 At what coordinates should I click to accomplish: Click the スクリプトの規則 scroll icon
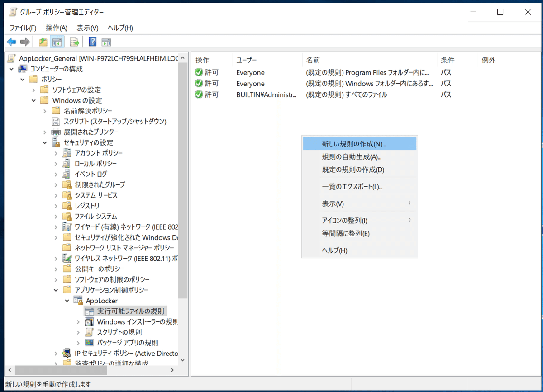coord(89,332)
